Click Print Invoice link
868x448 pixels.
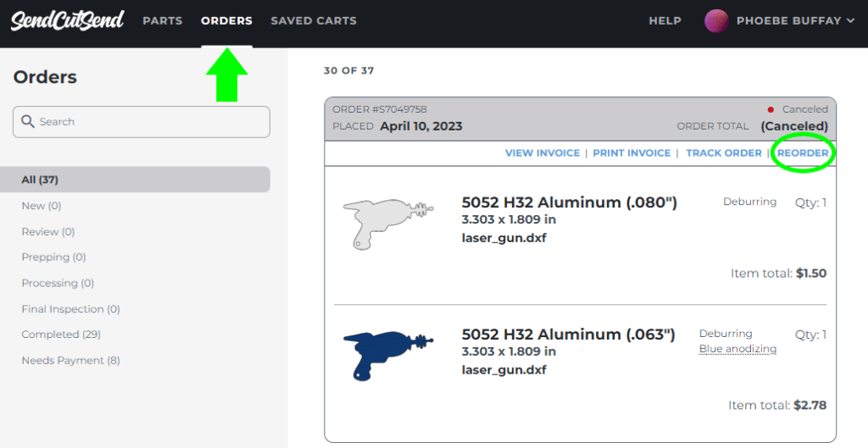tap(632, 153)
